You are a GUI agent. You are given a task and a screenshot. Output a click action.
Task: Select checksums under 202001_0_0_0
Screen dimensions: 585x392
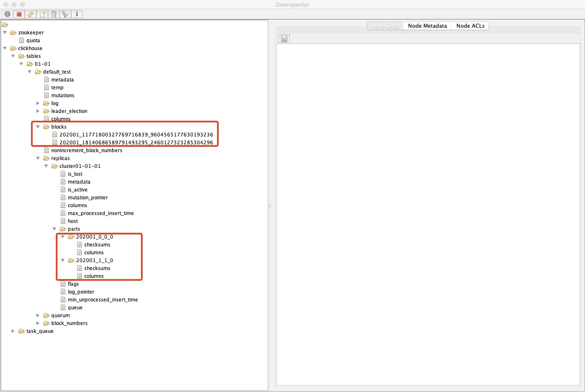coord(97,245)
